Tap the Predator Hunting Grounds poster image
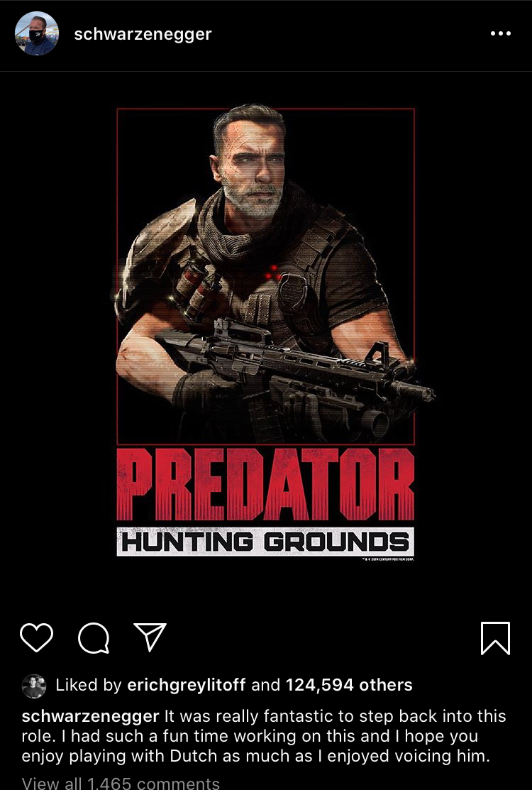This screenshot has height=790, width=532. pyautogui.click(x=266, y=332)
